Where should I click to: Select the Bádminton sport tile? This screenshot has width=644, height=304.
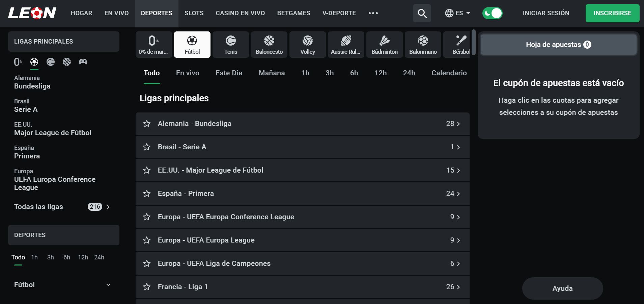385,45
